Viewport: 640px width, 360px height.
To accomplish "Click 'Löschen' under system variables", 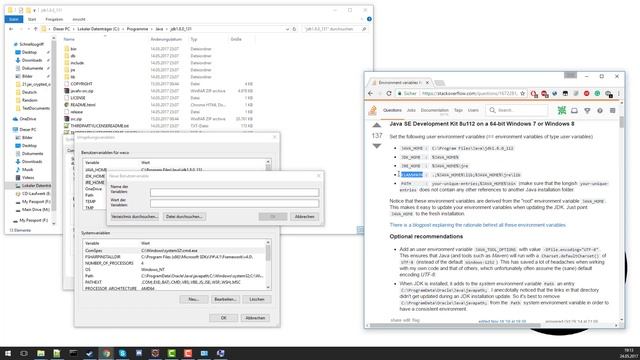I will [257, 299].
